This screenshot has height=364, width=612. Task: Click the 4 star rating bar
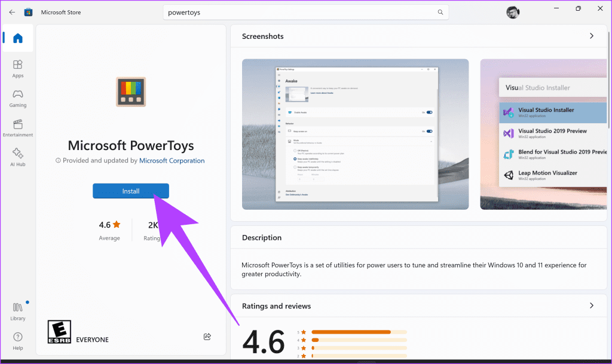(x=359, y=340)
